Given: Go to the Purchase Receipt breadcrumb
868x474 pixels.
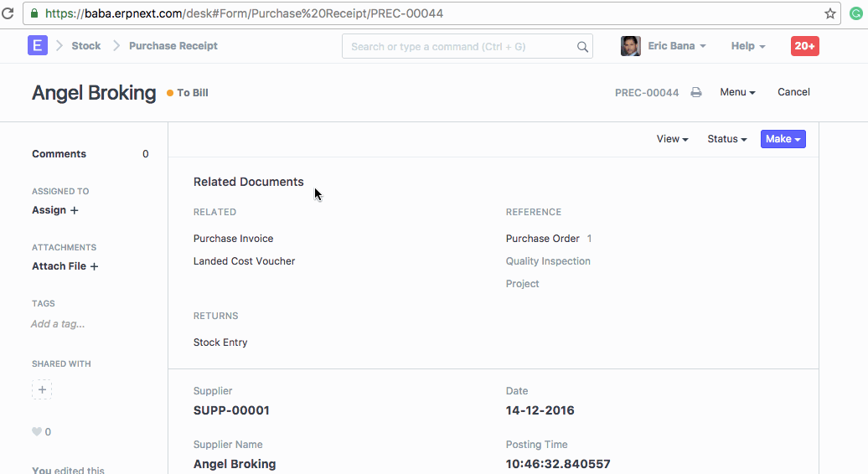Looking at the screenshot, I should 173,46.
